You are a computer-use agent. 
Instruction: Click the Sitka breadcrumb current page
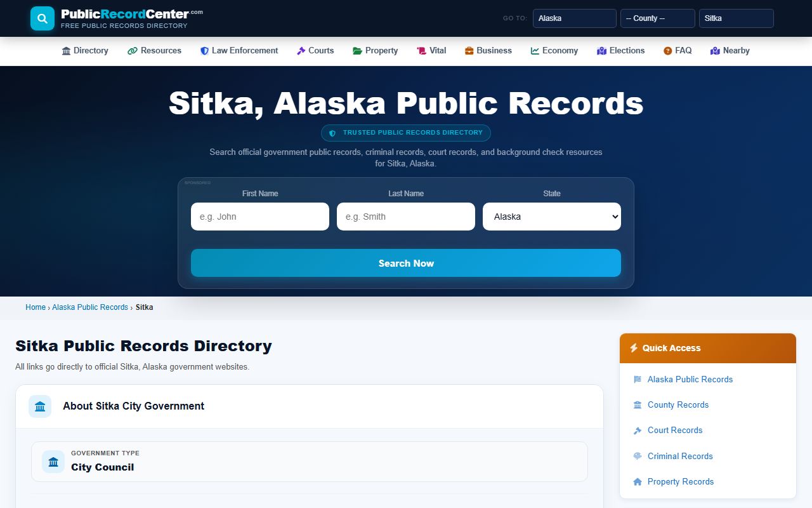tap(144, 307)
